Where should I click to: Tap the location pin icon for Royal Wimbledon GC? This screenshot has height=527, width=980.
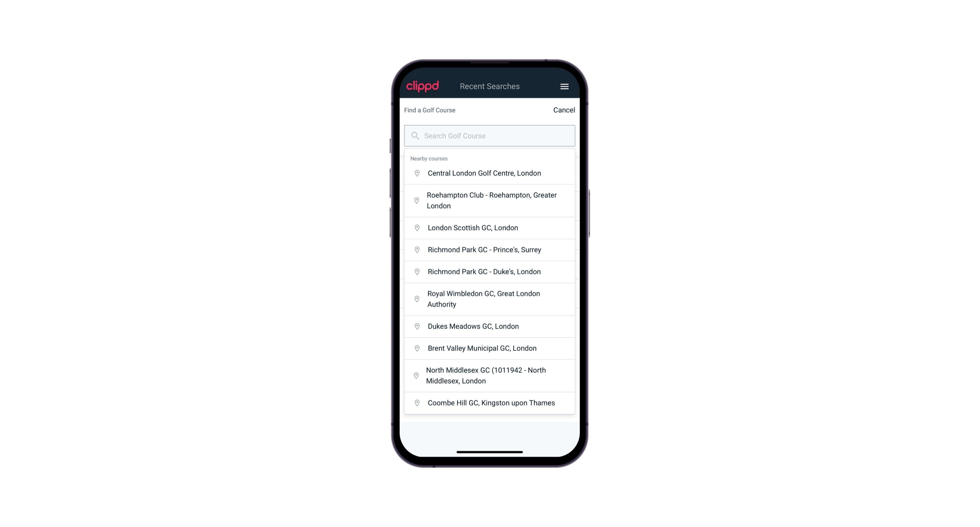point(415,299)
